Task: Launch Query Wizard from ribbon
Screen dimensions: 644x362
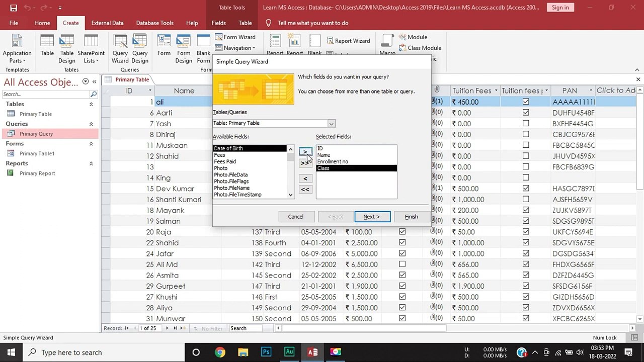Action: point(120,49)
